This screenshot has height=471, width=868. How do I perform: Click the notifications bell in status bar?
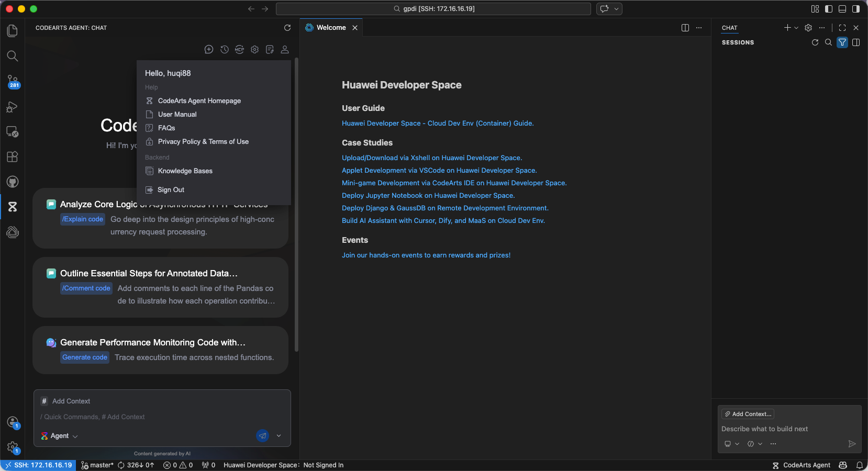tap(859, 465)
